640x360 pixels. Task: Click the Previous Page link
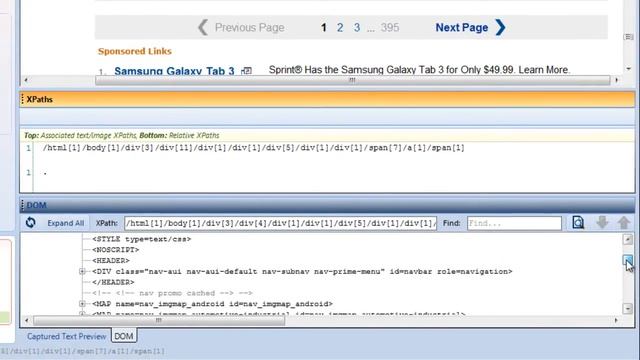tap(249, 27)
